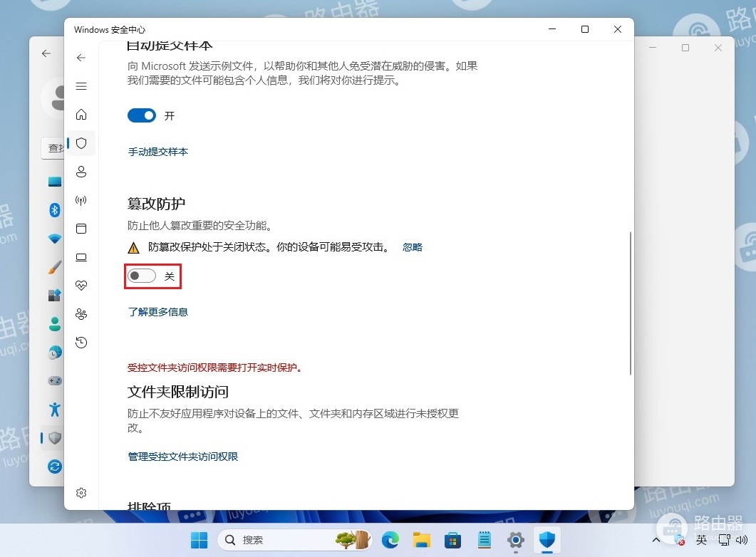Screen dimensions: 756x557
Task: Open 了解更多信息 link
Action: point(157,312)
